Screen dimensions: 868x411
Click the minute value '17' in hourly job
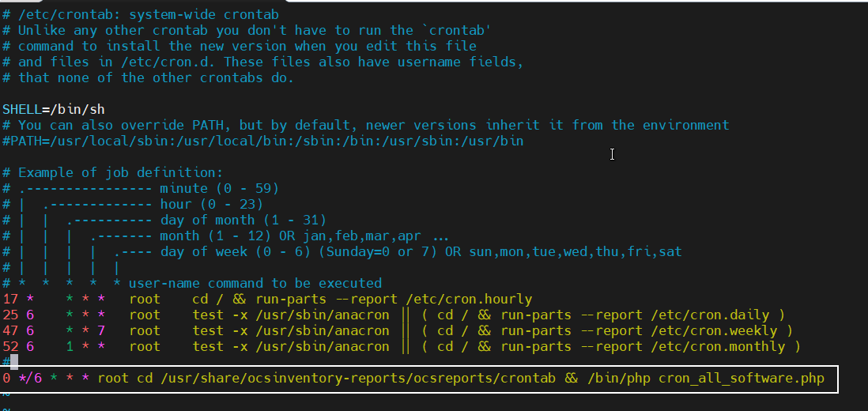pyautogui.click(x=10, y=300)
